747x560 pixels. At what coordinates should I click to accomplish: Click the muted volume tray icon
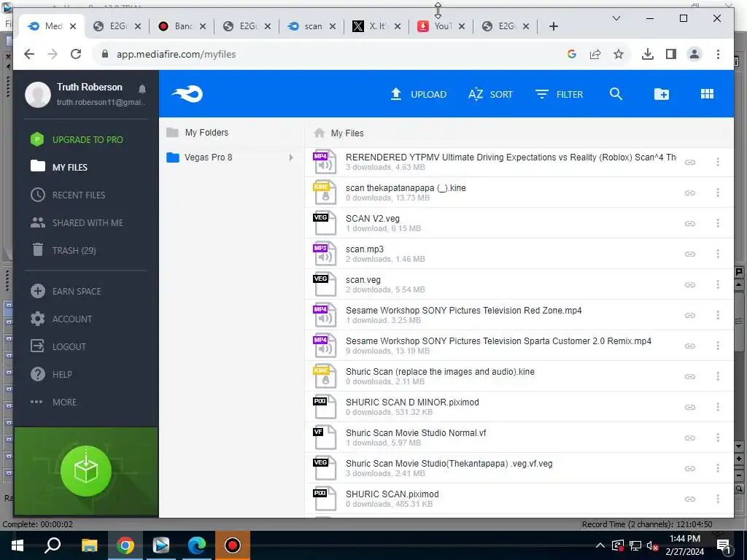pos(653,545)
